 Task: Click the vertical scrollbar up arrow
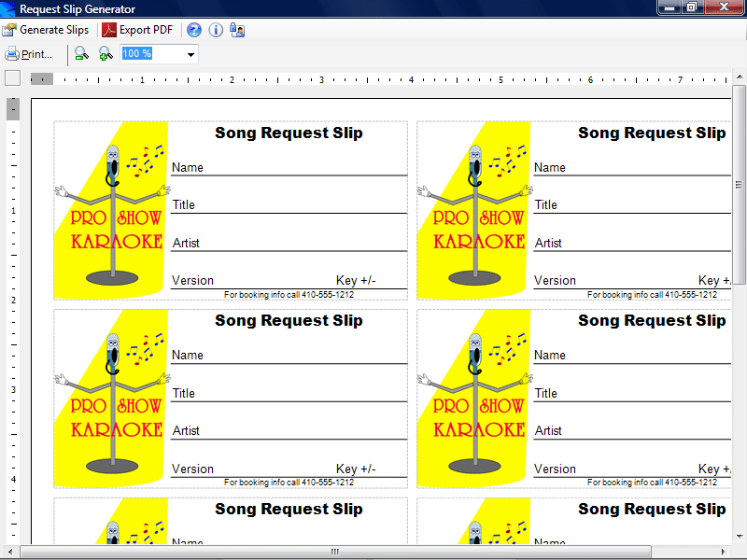pos(739,77)
